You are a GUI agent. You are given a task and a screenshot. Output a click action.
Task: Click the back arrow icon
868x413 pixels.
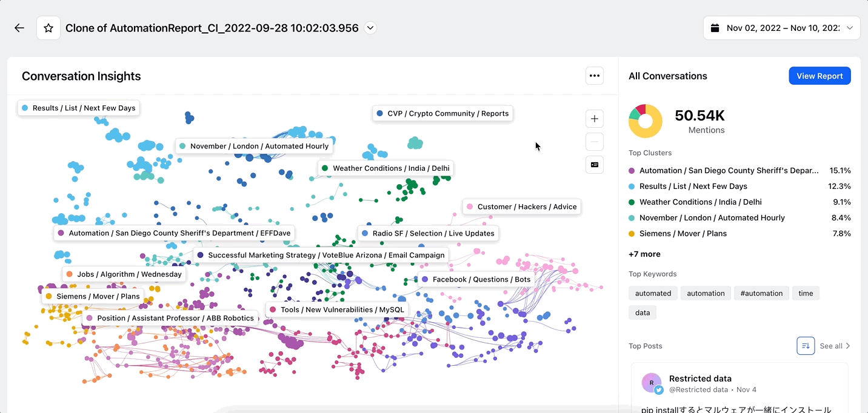pyautogui.click(x=19, y=28)
